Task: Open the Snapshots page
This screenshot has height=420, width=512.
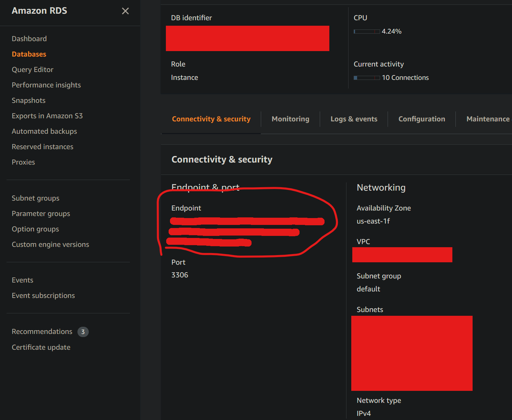Action: 28,100
